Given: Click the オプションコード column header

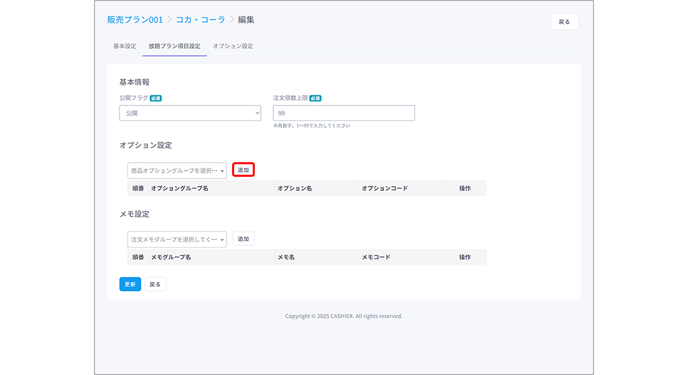Looking at the screenshot, I should pos(384,189).
